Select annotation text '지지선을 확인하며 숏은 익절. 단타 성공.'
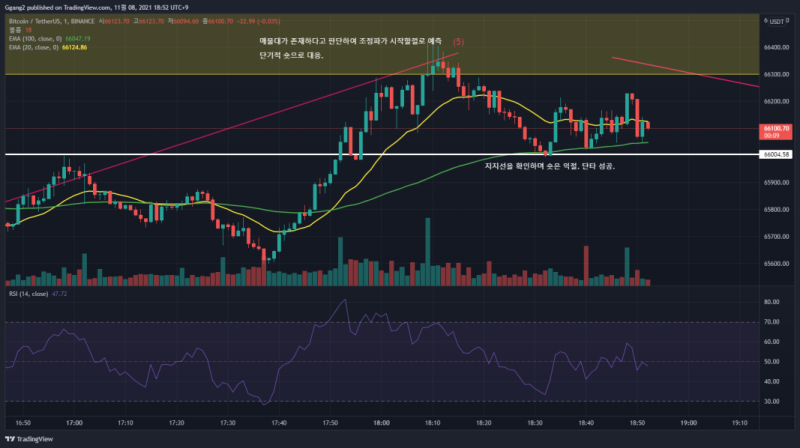The height and width of the screenshot is (448, 800). click(549, 166)
